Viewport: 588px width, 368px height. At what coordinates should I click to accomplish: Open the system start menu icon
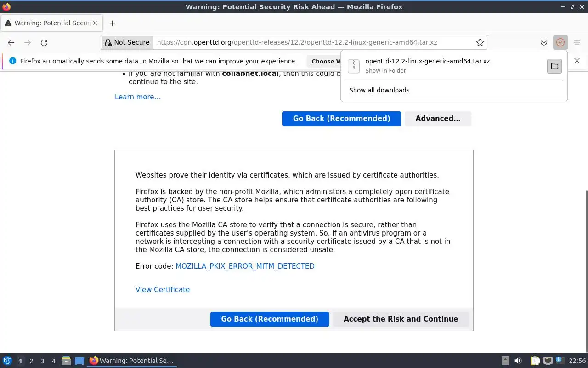point(7,361)
